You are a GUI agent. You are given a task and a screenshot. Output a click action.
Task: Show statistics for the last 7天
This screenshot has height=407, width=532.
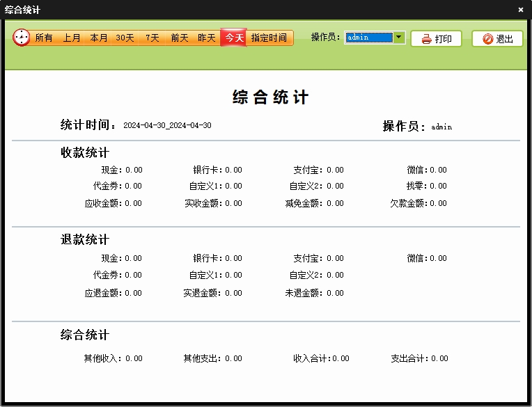click(x=152, y=38)
